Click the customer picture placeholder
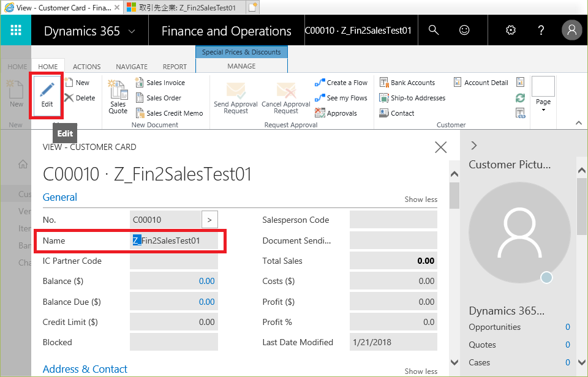The image size is (588, 377). click(520, 233)
